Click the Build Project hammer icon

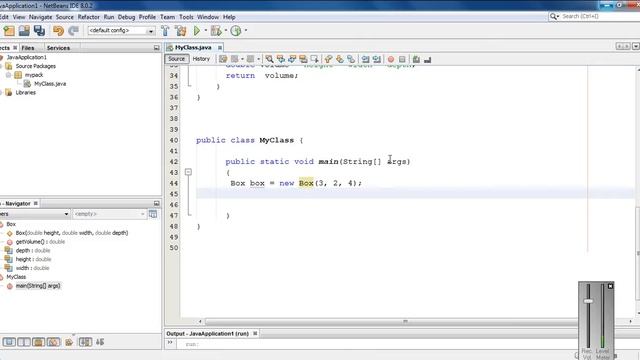point(165,31)
